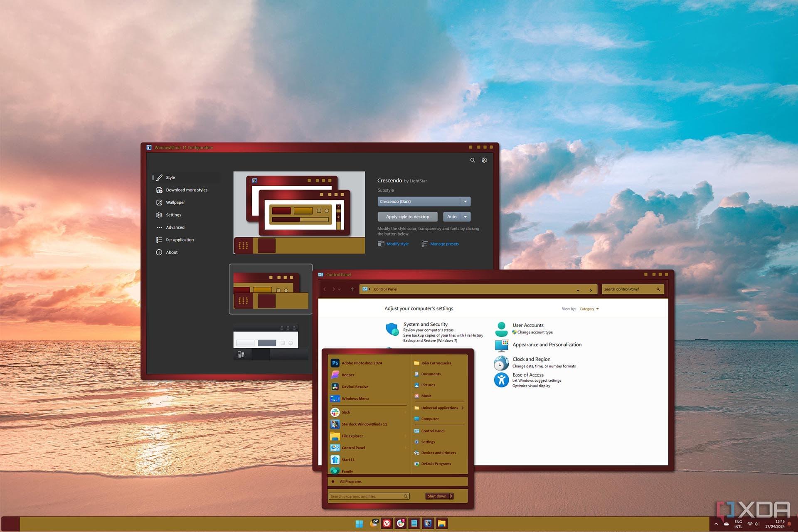
Task: Open the search icon in WindowBlinds
Action: click(x=473, y=160)
